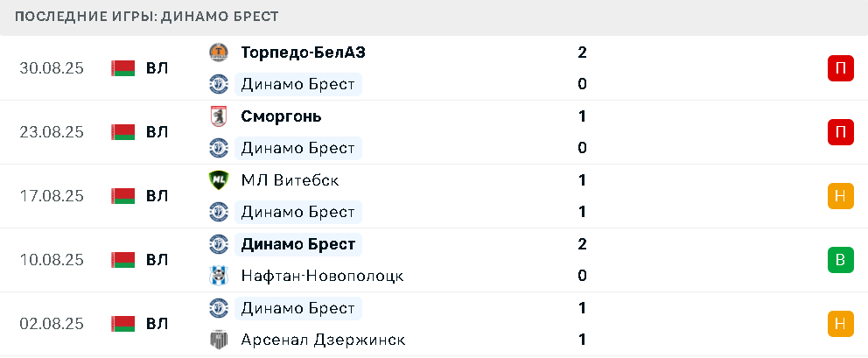This screenshot has height=358, width=868.
Task: Open Нафтан-Новополоцк team link
Action: point(322,276)
